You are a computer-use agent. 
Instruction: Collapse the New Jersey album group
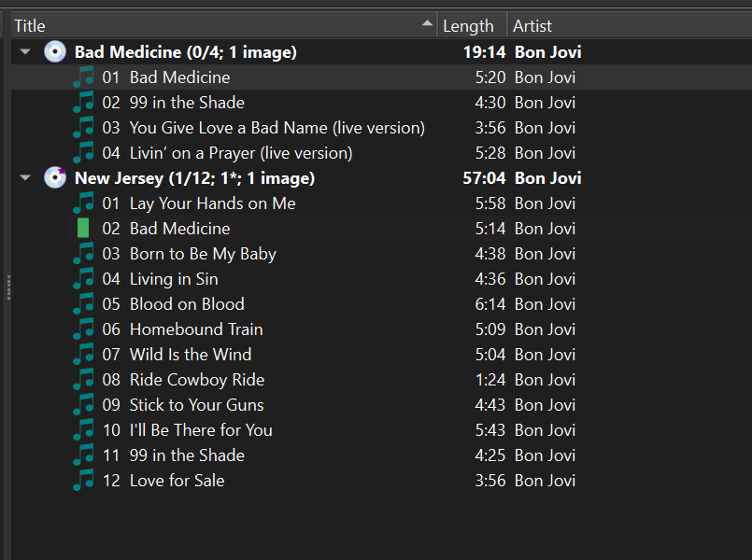coord(25,177)
